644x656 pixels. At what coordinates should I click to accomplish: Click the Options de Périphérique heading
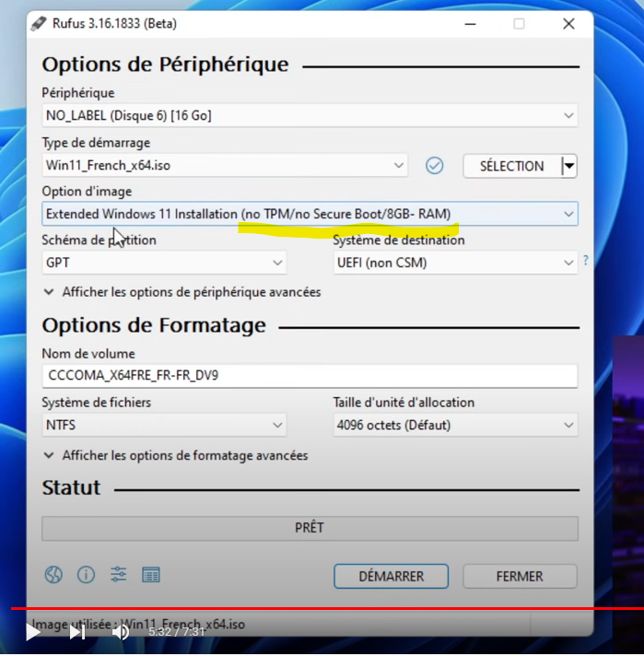click(165, 64)
